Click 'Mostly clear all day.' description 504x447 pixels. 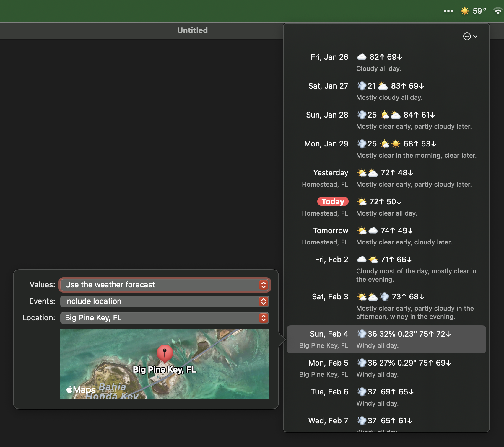click(386, 213)
